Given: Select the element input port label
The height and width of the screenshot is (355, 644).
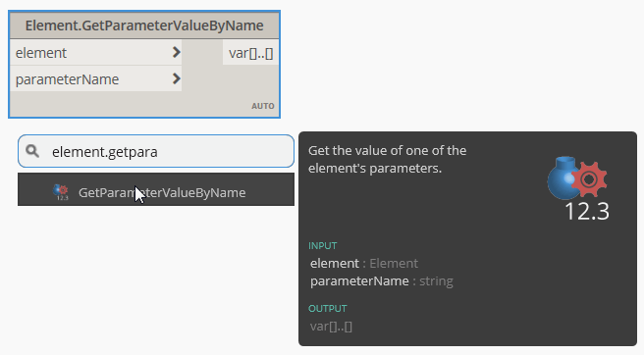Looking at the screenshot, I should click(x=41, y=53).
